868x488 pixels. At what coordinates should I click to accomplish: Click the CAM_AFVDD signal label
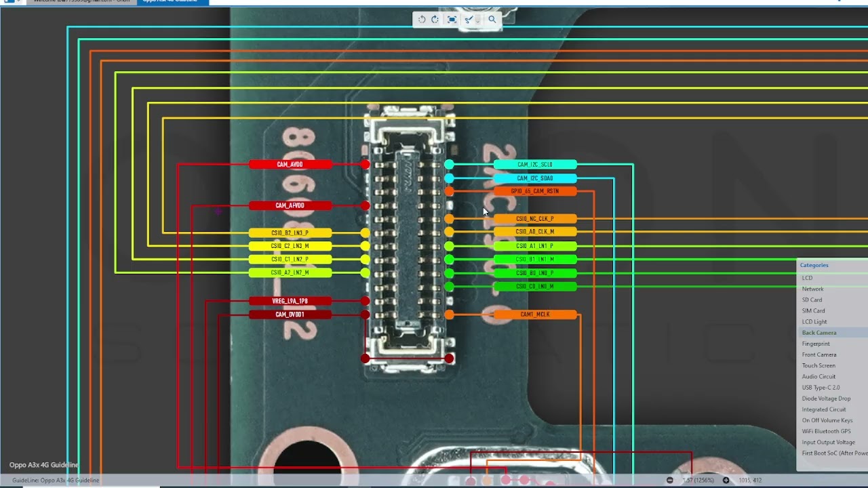coord(290,205)
